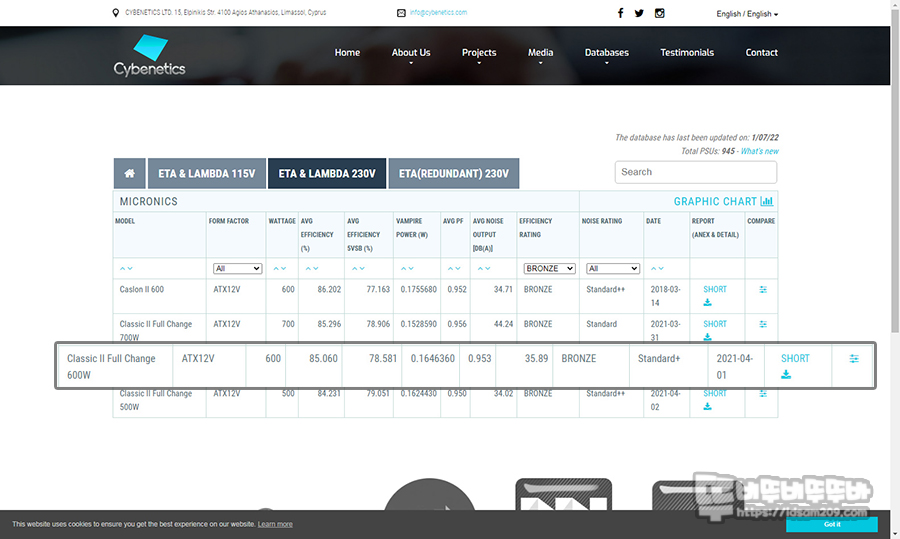900x539 pixels.
Task: Open the What's new link
Action: click(x=759, y=151)
